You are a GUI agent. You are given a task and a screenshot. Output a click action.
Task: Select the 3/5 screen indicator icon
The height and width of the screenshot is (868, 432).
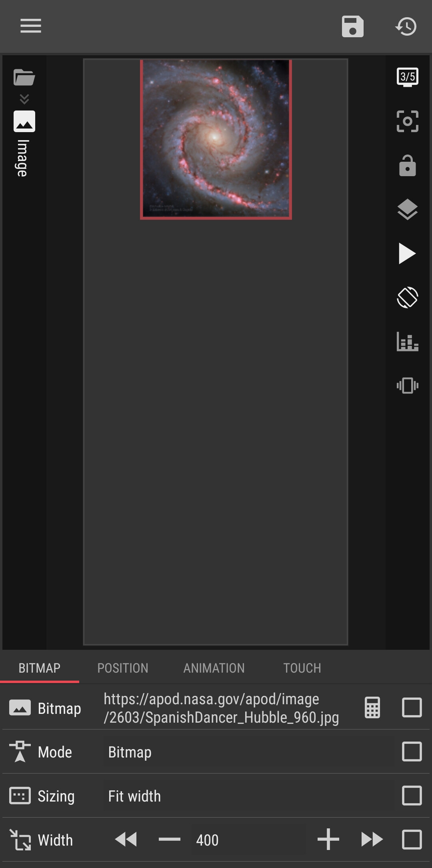407,77
